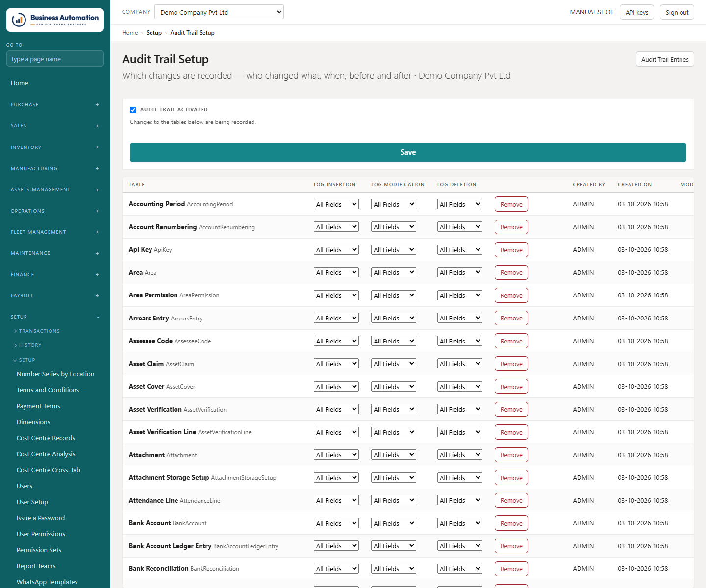Remove the Bank Account Ledger Entry row
Viewport: 706px width, 588px height.
pos(511,546)
